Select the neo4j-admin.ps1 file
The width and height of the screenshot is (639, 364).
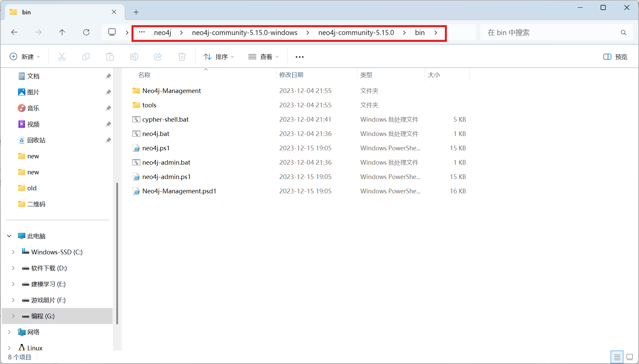pyautogui.click(x=166, y=177)
